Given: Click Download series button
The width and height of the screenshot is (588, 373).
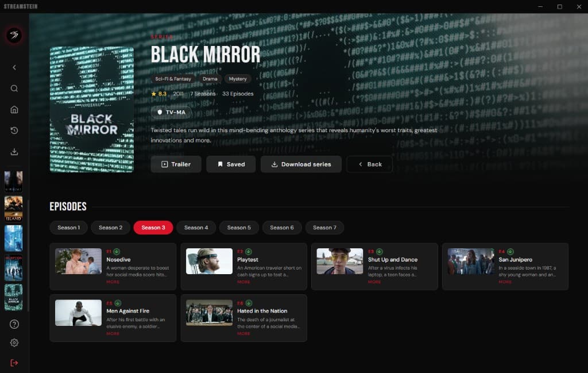Looking at the screenshot, I should coord(301,164).
